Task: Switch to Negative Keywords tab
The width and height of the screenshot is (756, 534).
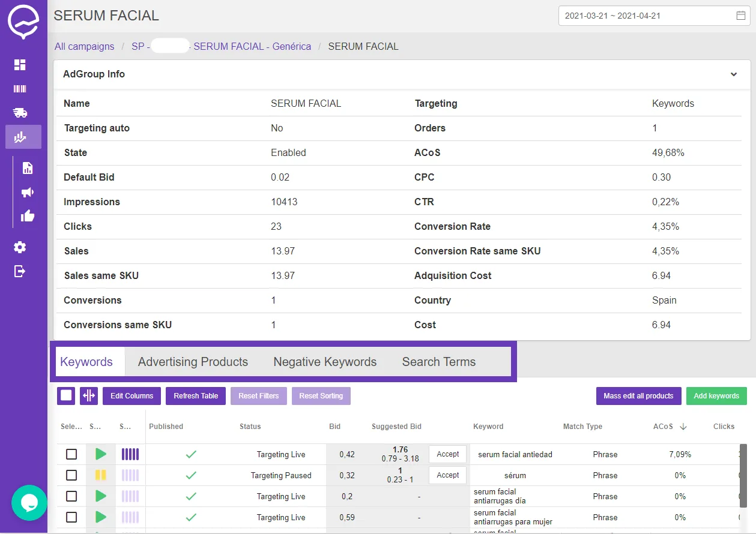Action: tap(325, 362)
